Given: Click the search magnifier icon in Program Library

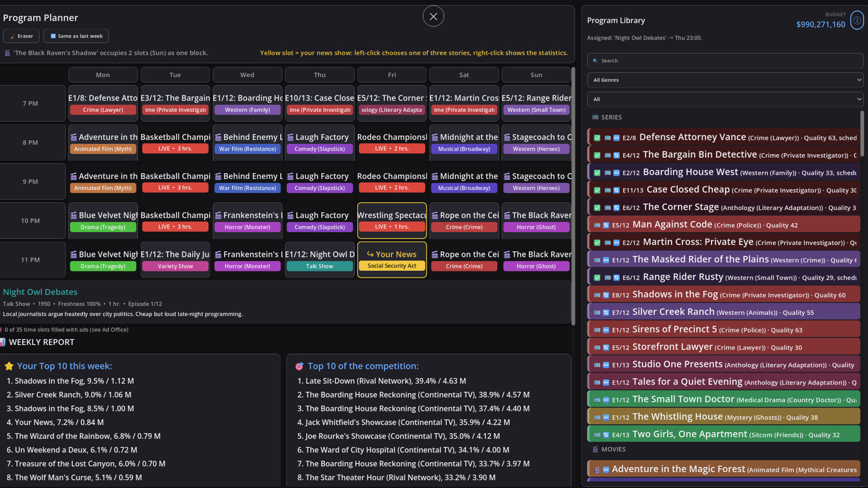Looking at the screenshot, I should click(x=595, y=61).
